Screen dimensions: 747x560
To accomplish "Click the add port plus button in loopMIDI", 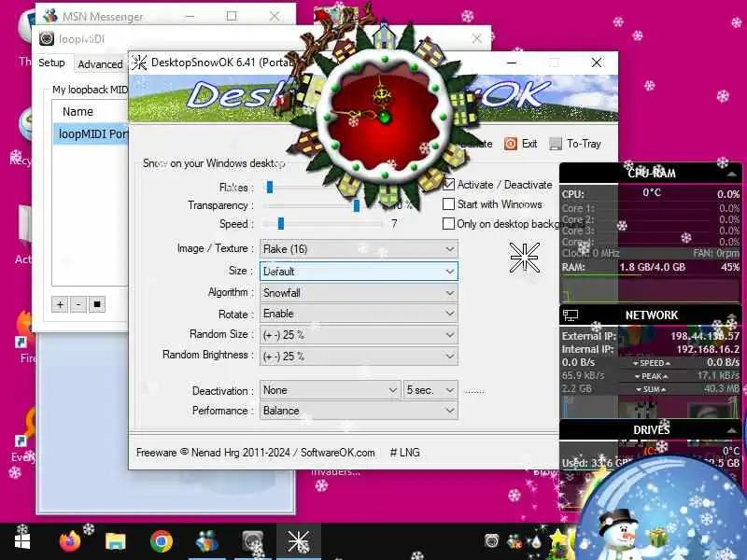I will 60,304.
